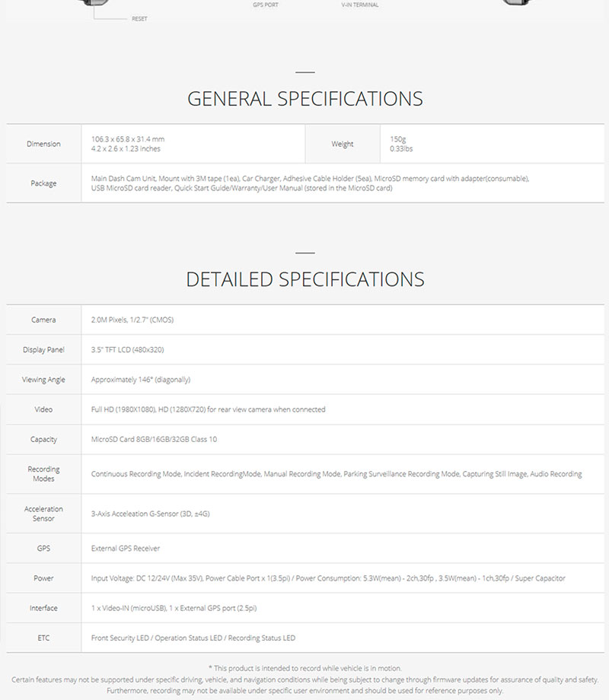Select the Capacity row label
The width and height of the screenshot is (609, 700).
click(x=43, y=440)
